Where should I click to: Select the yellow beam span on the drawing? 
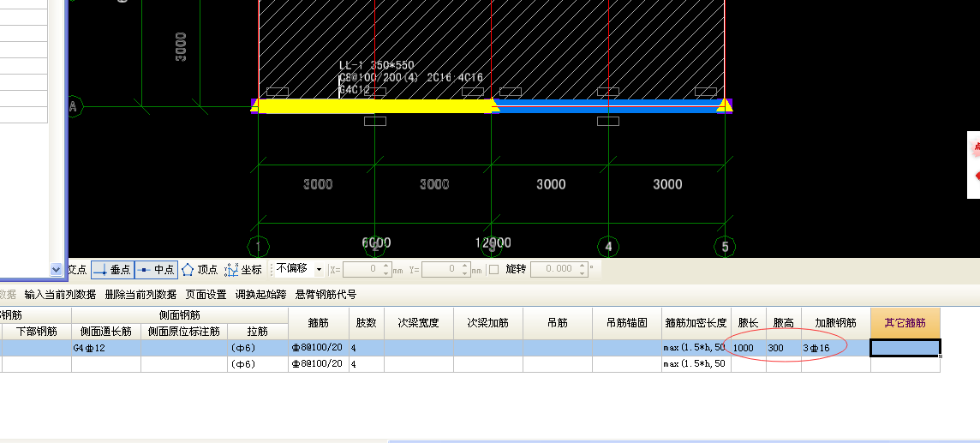pos(375,106)
